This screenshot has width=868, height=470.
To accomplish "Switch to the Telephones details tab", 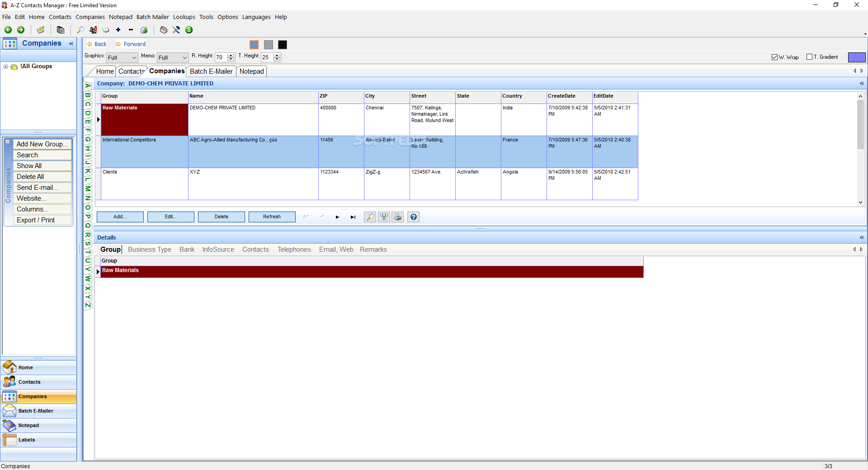I will click(x=294, y=249).
